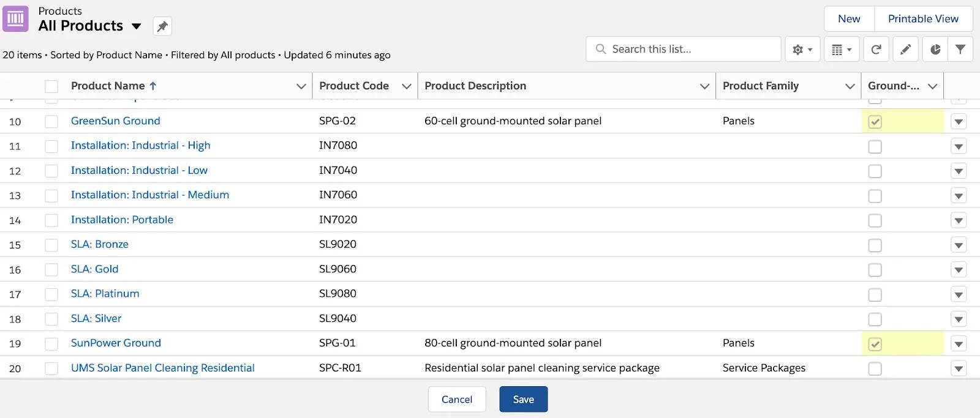Open row actions for Installation: Industrial - High
980x418 pixels.
pos(959,146)
